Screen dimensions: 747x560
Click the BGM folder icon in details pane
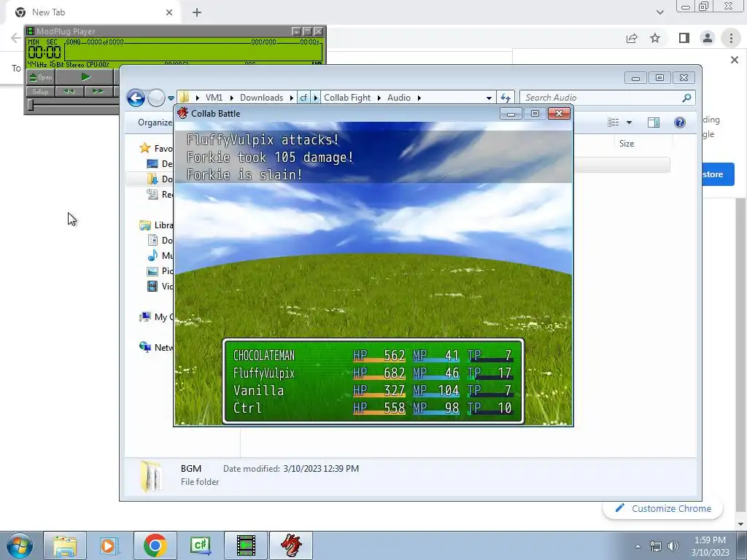(151, 475)
